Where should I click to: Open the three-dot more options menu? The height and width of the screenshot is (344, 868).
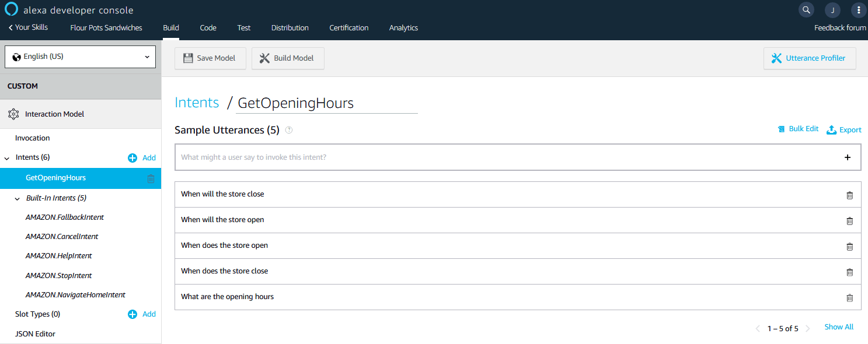(x=858, y=10)
